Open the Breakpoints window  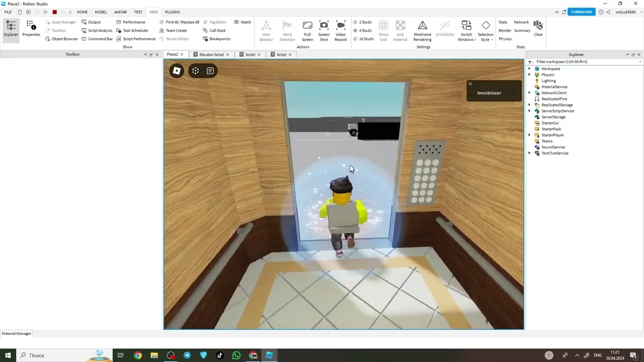point(217,39)
